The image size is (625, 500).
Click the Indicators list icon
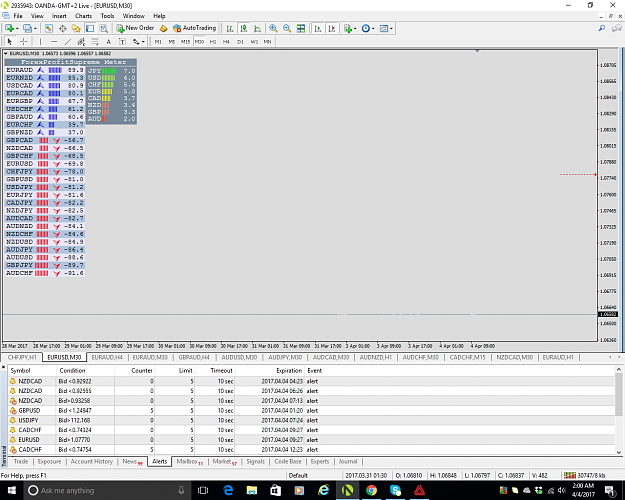click(x=348, y=28)
